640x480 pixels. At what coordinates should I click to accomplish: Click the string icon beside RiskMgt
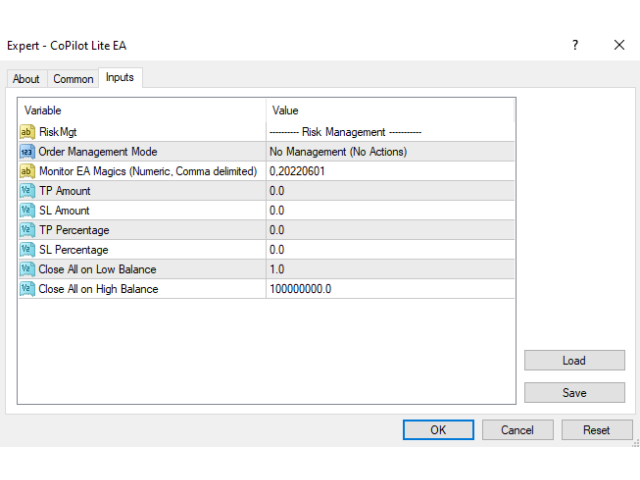(27, 132)
